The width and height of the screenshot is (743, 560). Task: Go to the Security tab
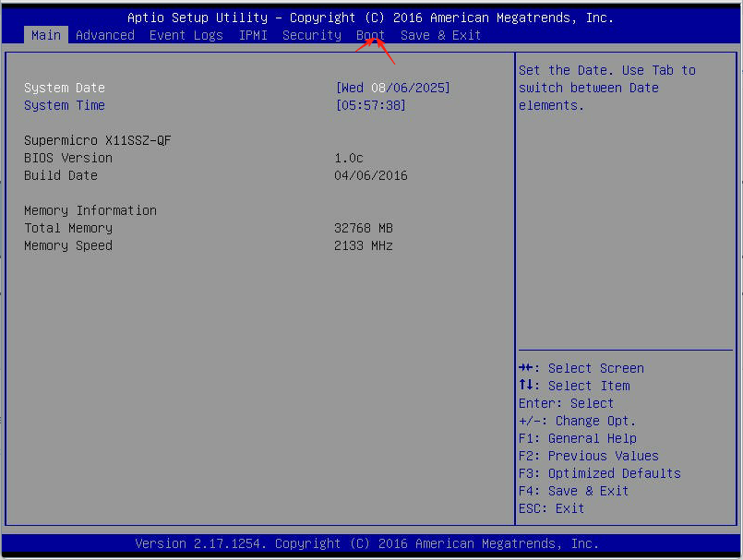312,35
